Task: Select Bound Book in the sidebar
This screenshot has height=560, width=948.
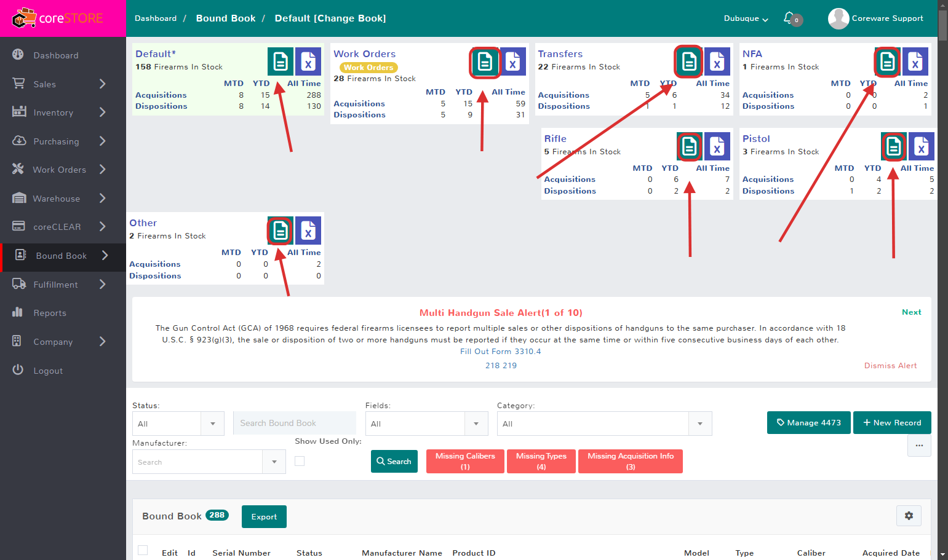Action: click(x=63, y=256)
